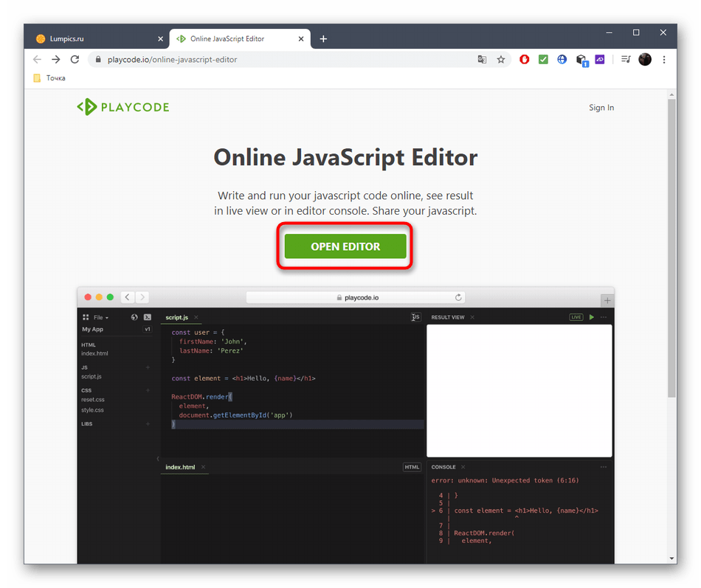Go back to the previous page
701x588 pixels.
click(x=37, y=60)
